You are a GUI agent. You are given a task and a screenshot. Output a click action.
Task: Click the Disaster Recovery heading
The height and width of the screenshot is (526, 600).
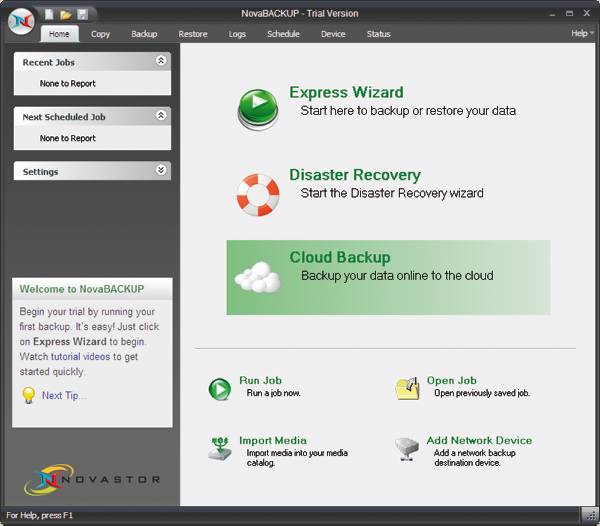coord(355,175)
